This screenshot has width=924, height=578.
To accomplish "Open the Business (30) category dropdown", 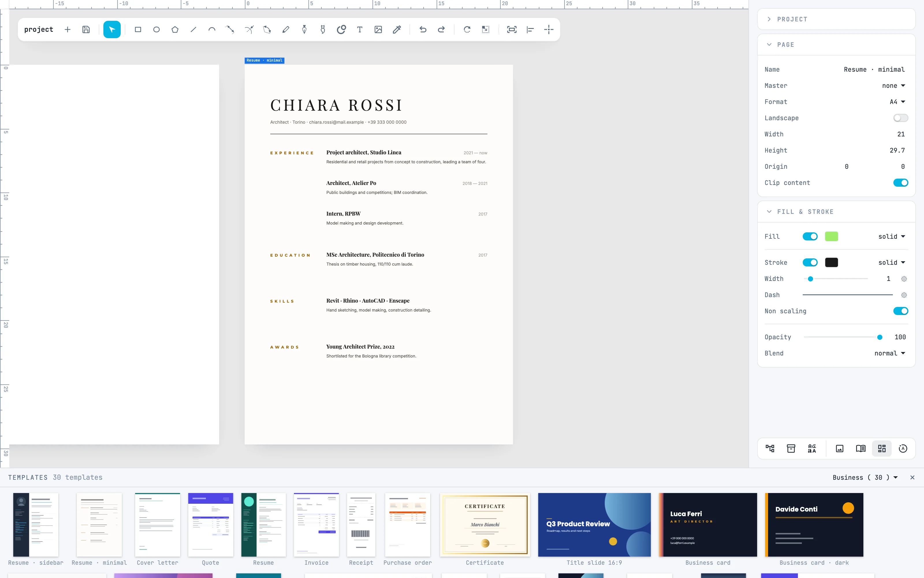I will tap(865, 477).
